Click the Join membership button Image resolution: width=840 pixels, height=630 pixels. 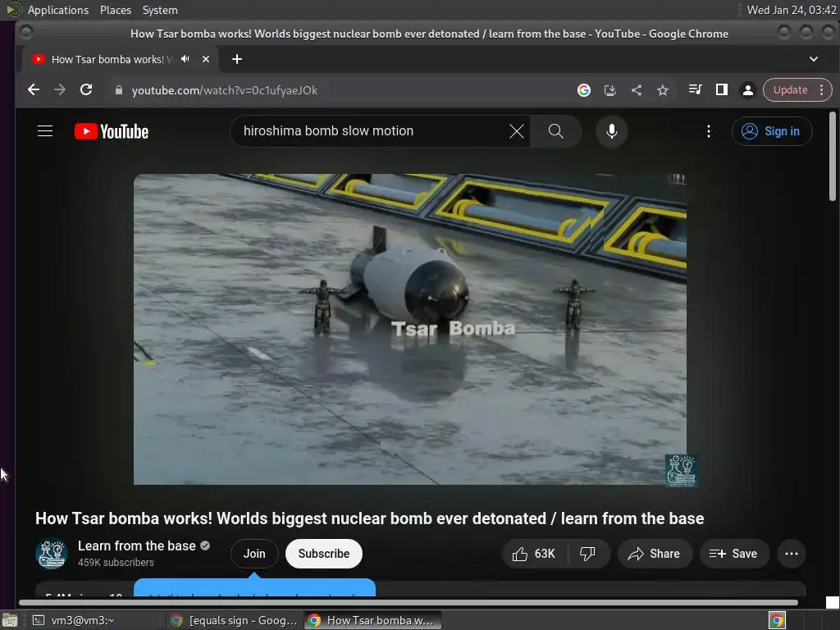click(254, 554)
